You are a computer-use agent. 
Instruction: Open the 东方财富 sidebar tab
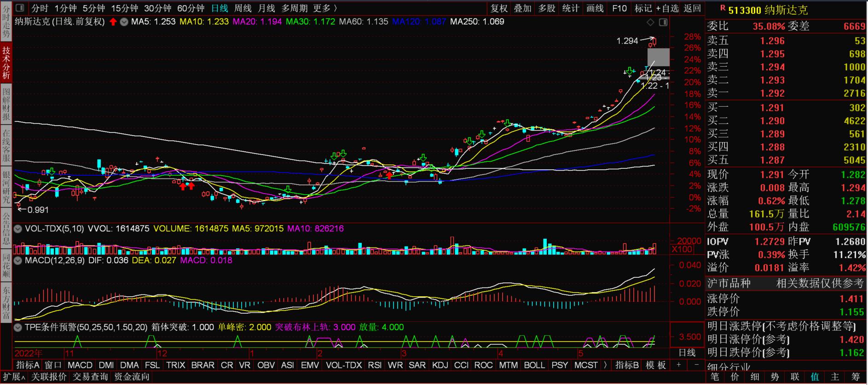(6, 302)
